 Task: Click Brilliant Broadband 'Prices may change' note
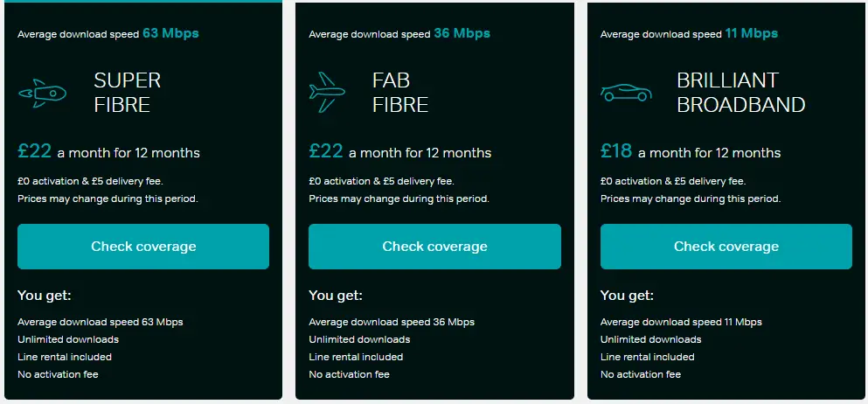(691, 199)
